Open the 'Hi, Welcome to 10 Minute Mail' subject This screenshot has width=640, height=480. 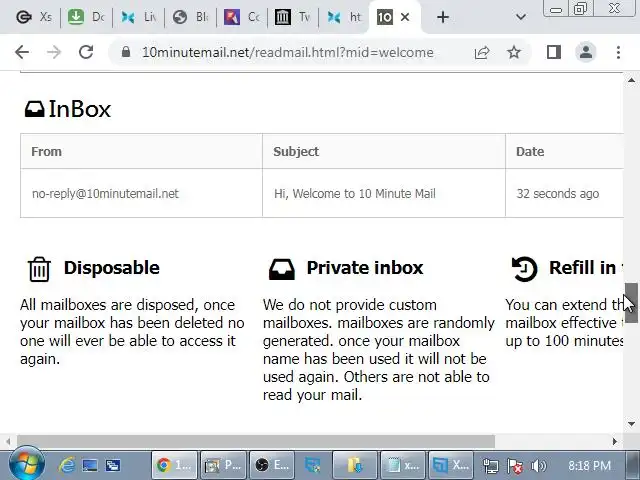[x=355, y=193]
